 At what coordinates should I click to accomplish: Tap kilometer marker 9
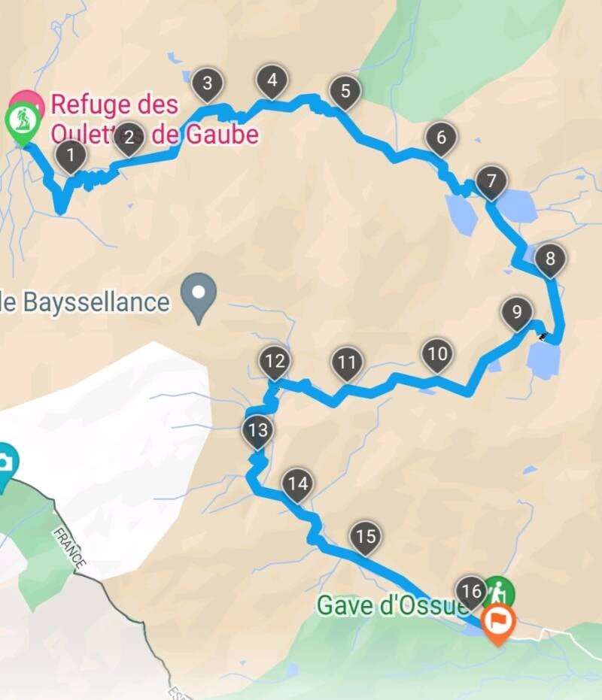point(517,314)
